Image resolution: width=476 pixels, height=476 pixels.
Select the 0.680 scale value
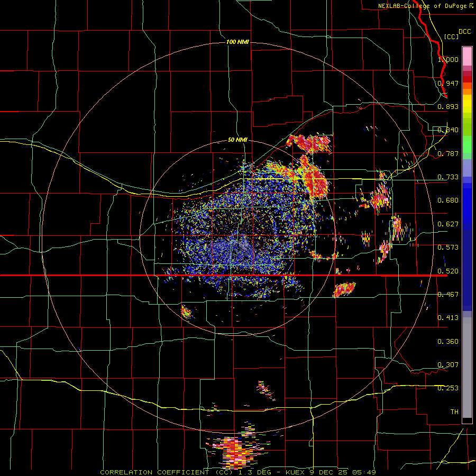[448, 200]
